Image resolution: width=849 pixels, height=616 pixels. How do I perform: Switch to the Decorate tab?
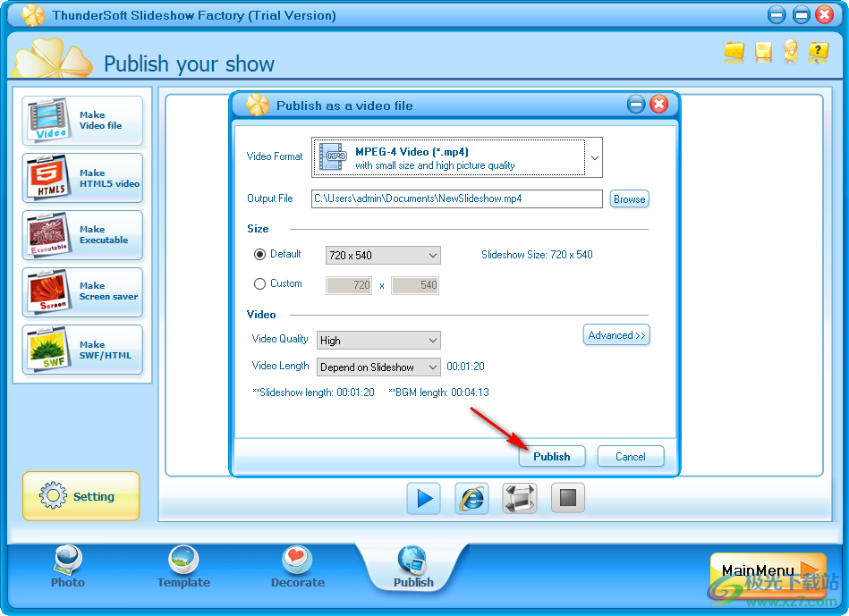pyautogui.click(x=298, y=567)
